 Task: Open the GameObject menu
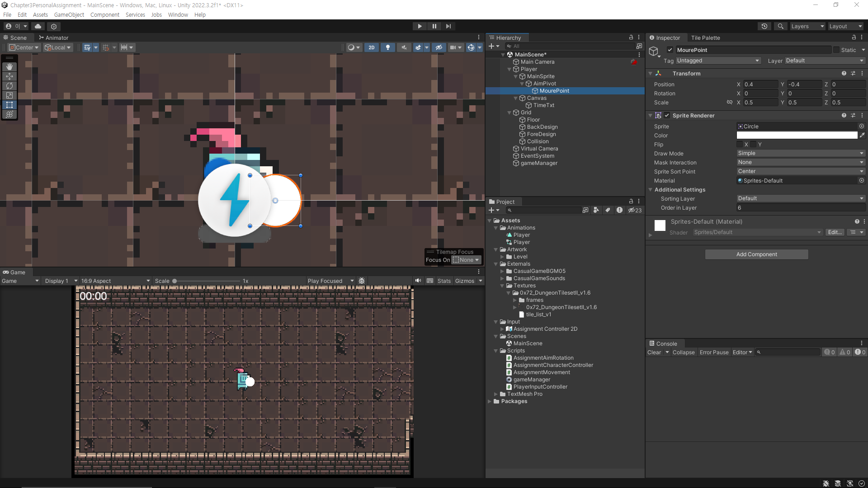69,14
